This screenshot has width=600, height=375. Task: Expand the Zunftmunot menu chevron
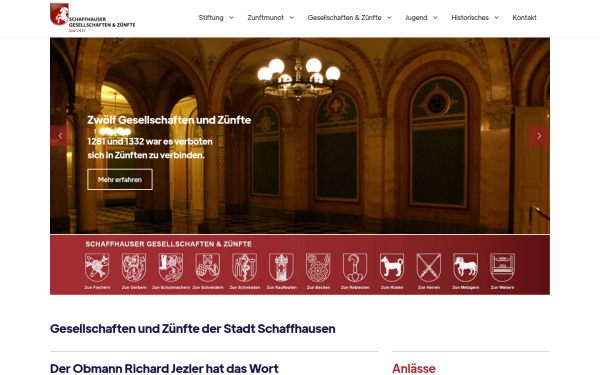coord(292,18)
